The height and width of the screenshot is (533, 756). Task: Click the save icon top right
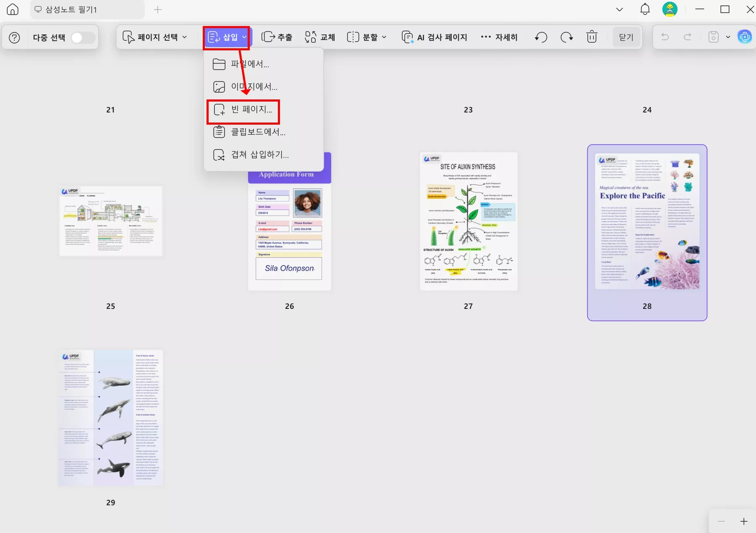tap(713, 37)
